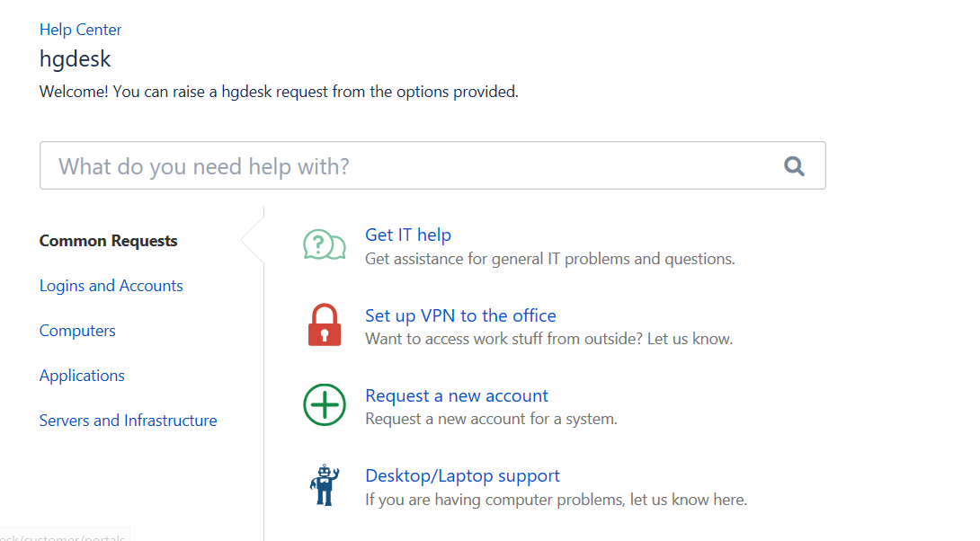The image size is (980, 541).
Task: Focus the "What do you need help with?" search field
Action: [405, 166]
